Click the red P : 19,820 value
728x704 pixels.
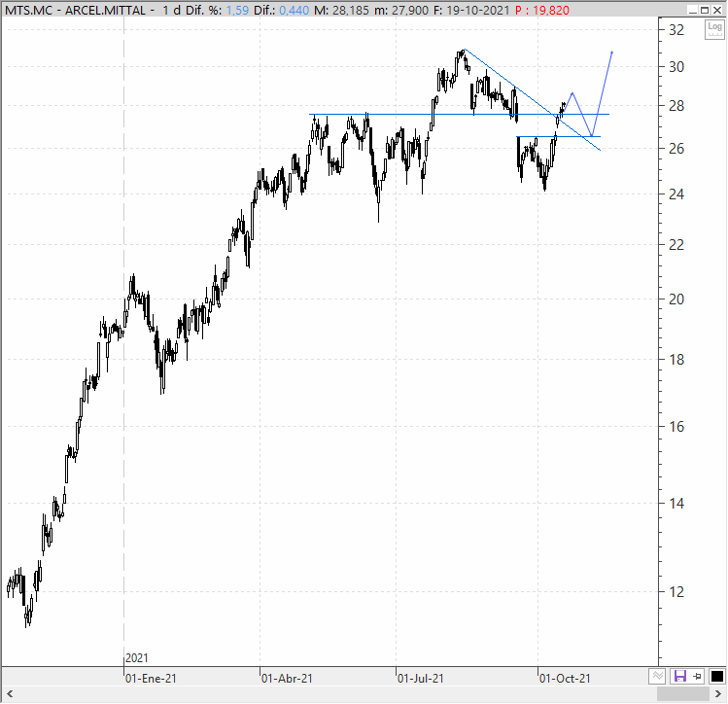point(542,11)
